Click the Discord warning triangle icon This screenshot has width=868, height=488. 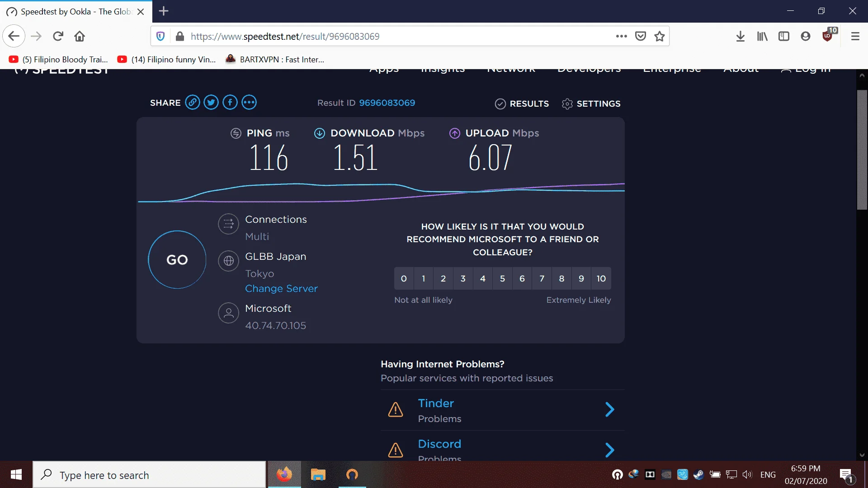pyautogui.click(x=396, y=450)
